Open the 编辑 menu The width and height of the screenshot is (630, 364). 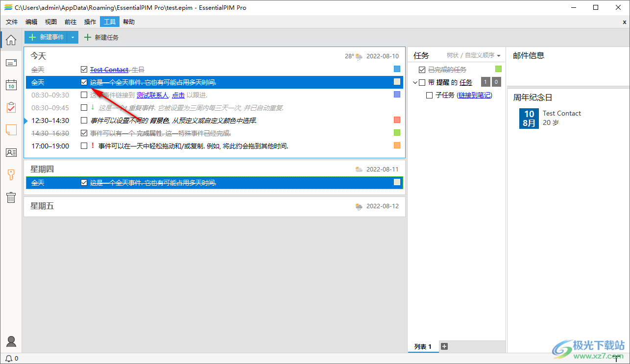pos(31,22)
